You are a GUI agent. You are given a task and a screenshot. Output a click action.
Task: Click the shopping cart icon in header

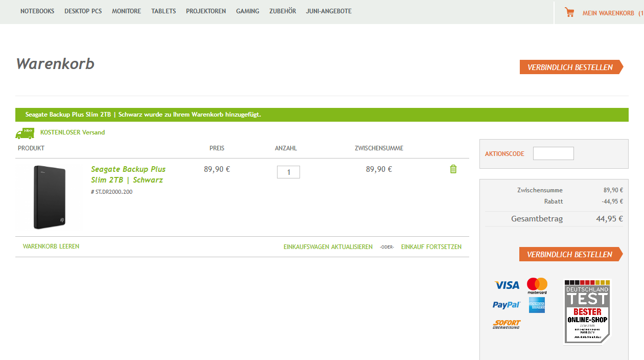[569, 12]
